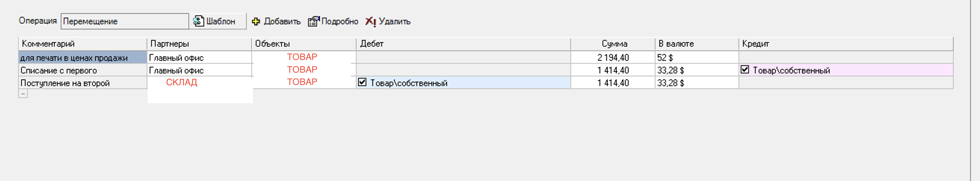Click the red СКЛАД partner cell
This screenshot has width=980, height=181.
point(182,82)
